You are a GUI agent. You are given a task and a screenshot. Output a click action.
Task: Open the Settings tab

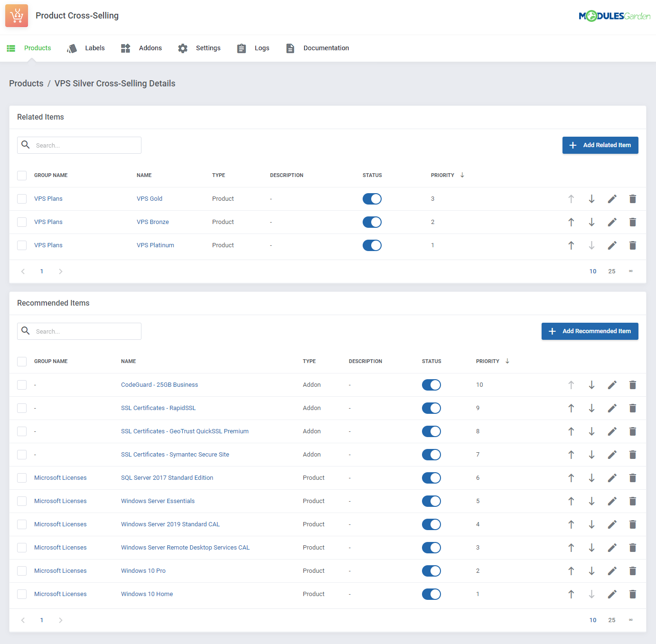tap(199, 48)
